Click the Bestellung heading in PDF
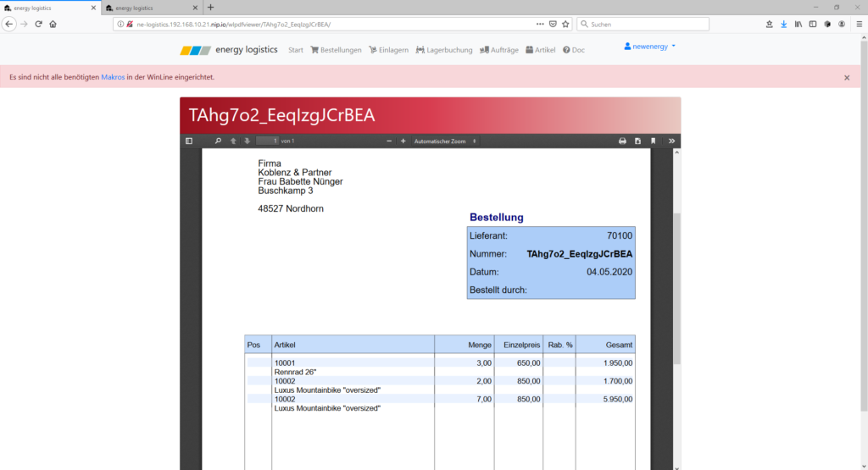Viewport: 868px width, 470px height. (x=497, y=218)
